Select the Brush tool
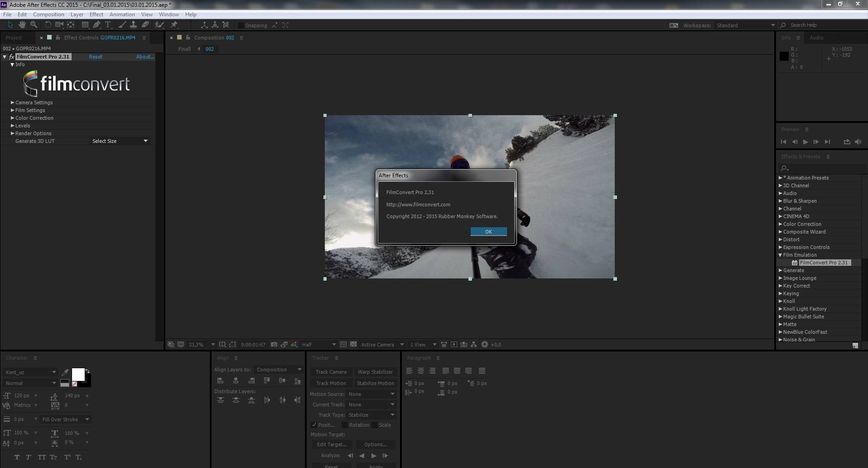 point(122,25)
